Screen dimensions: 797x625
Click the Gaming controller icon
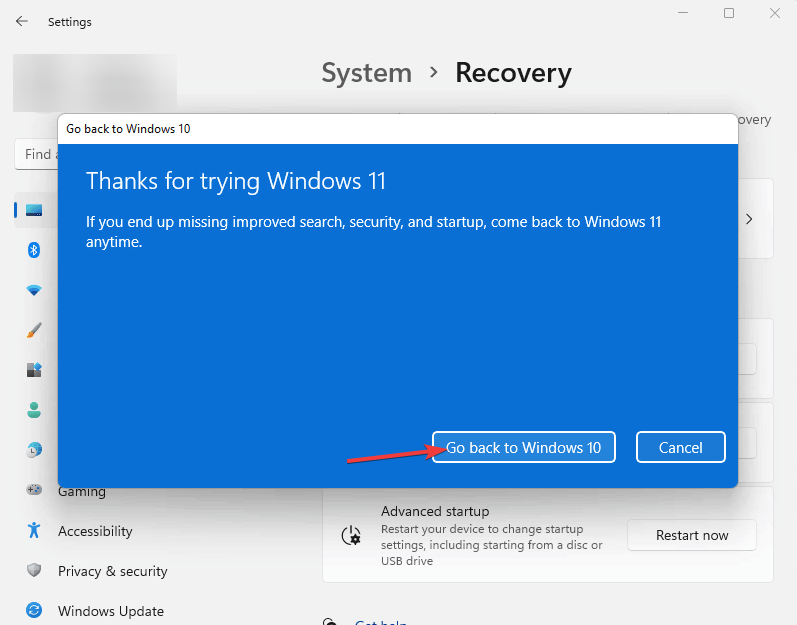point(34,489)
